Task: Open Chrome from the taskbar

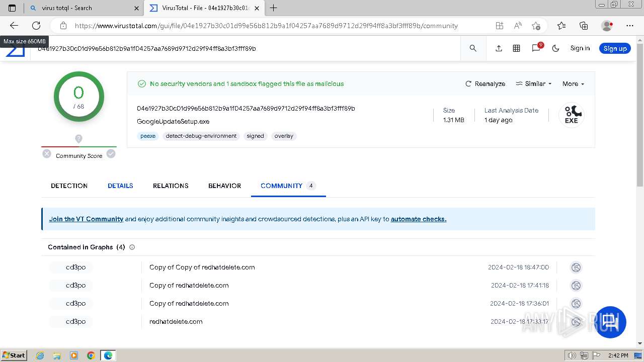Action: 91,355
